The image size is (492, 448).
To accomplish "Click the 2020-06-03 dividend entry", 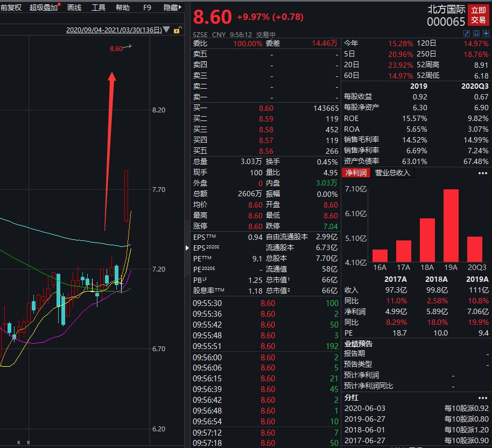I will click(417, 409).
